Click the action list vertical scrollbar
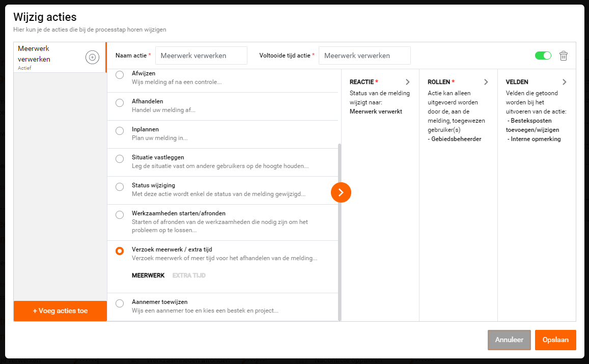 (x=340, y=232)
